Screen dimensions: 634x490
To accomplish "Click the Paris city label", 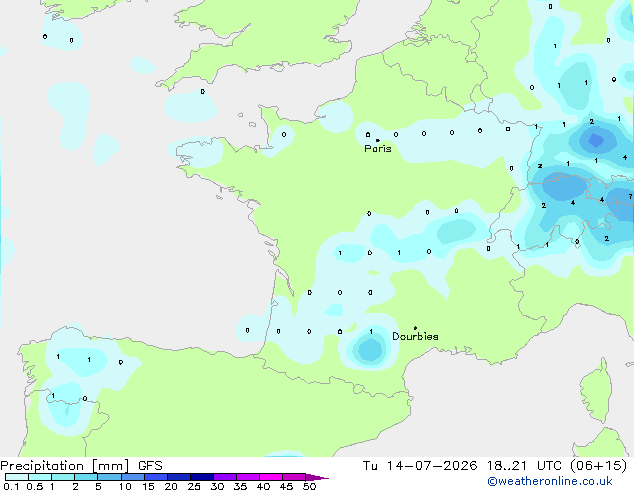I will click(378, 149).
